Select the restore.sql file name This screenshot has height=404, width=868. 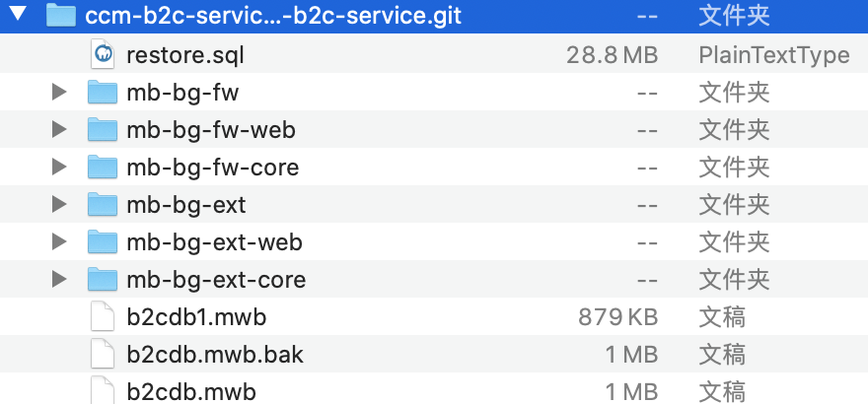point(185,55)
